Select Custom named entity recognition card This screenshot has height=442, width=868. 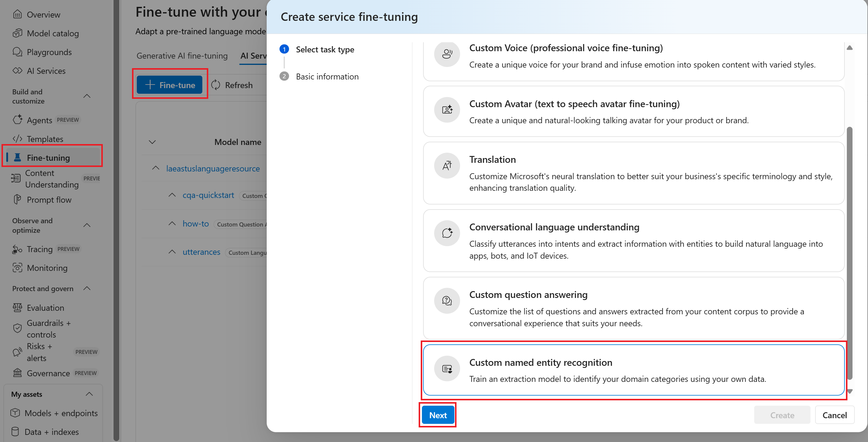coord(633,370)
